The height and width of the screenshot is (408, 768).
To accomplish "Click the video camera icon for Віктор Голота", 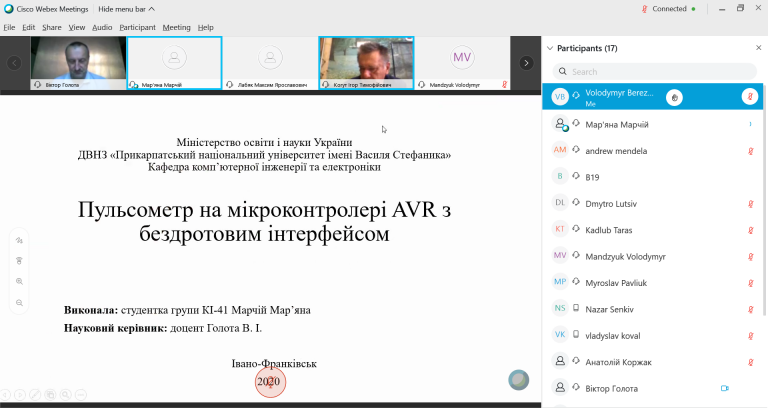I will pos(725,388).
